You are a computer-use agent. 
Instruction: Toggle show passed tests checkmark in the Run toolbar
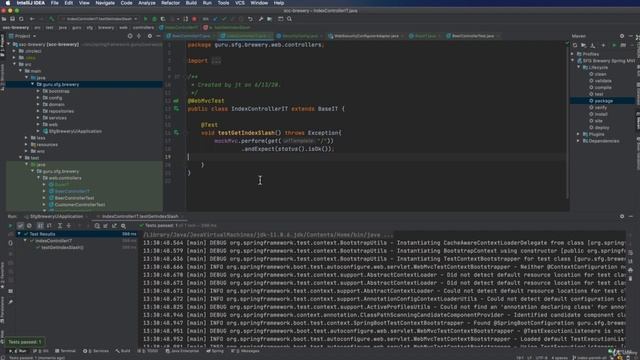click(20, 226)
